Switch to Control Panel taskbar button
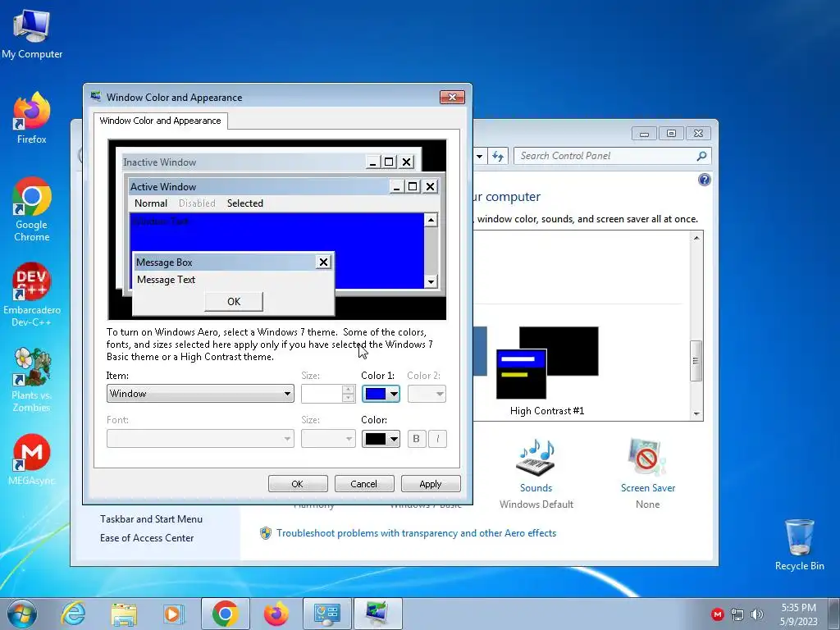840x630 pixels. 327,614
